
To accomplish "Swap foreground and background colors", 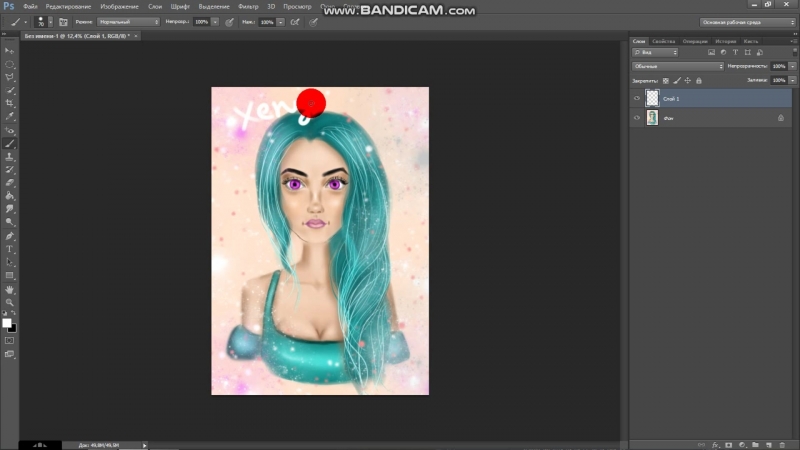I will coord(13,313).
